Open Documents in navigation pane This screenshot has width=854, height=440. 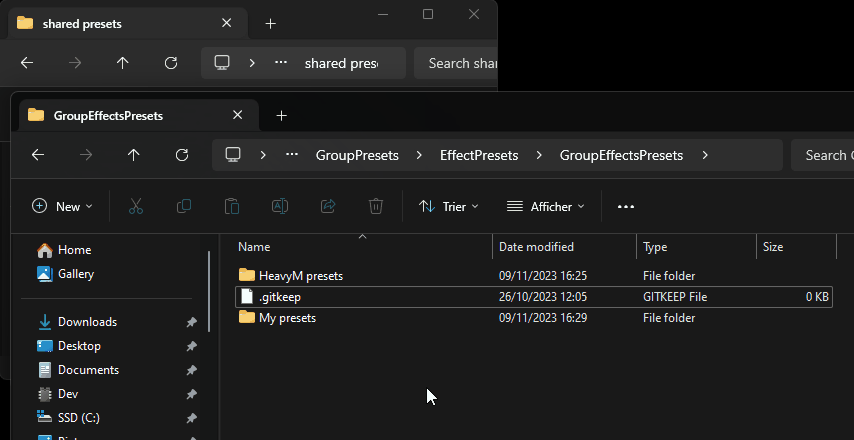point(78,370)
